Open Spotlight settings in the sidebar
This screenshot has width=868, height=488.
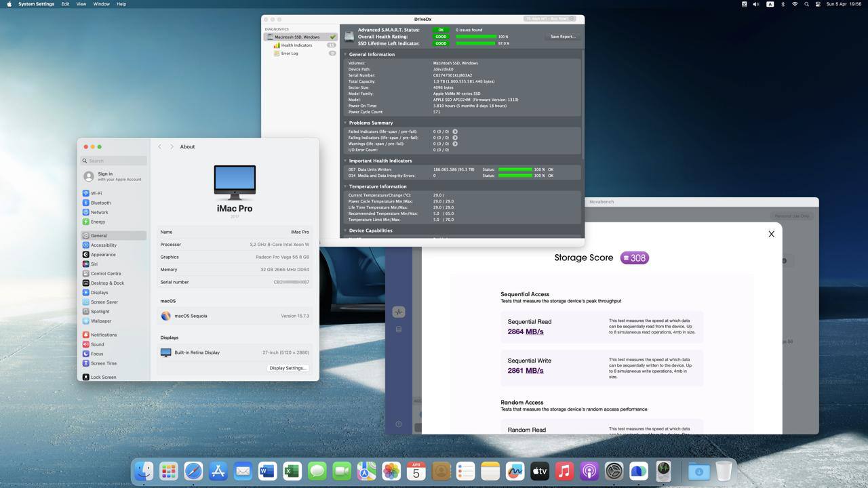[x=113, y=312]
